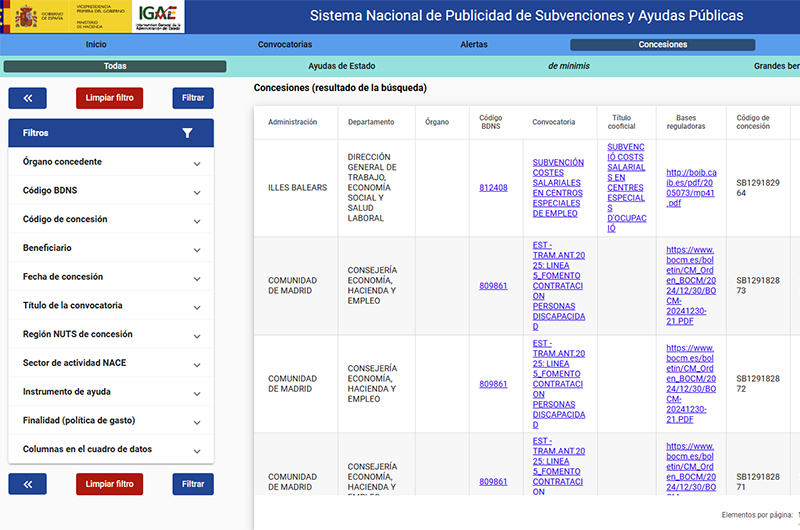Click the Administración column header
The height and width of the screenshot is (530, 800).
[x=292, y=122]
